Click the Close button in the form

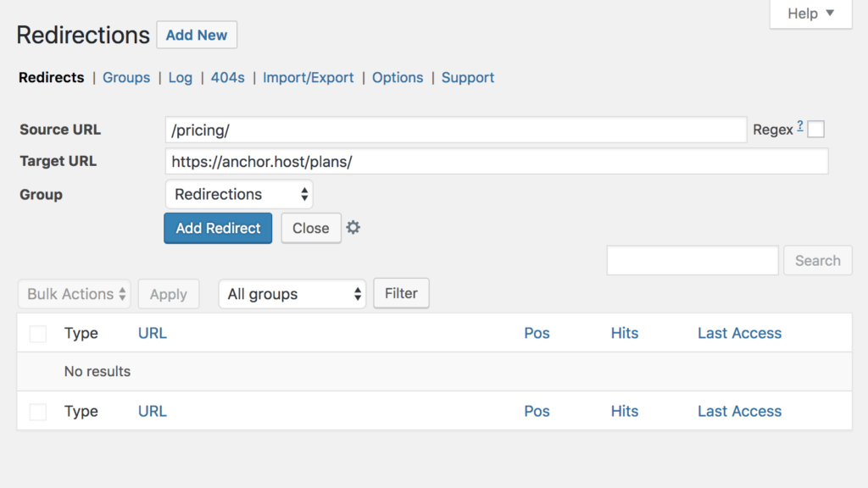point(311,228)
